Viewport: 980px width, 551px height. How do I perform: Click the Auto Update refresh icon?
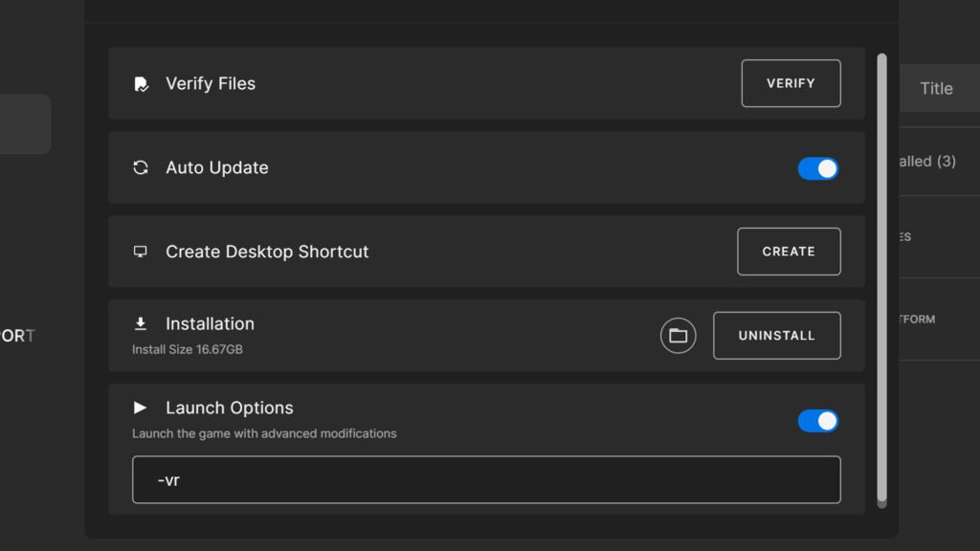[141, 167]
